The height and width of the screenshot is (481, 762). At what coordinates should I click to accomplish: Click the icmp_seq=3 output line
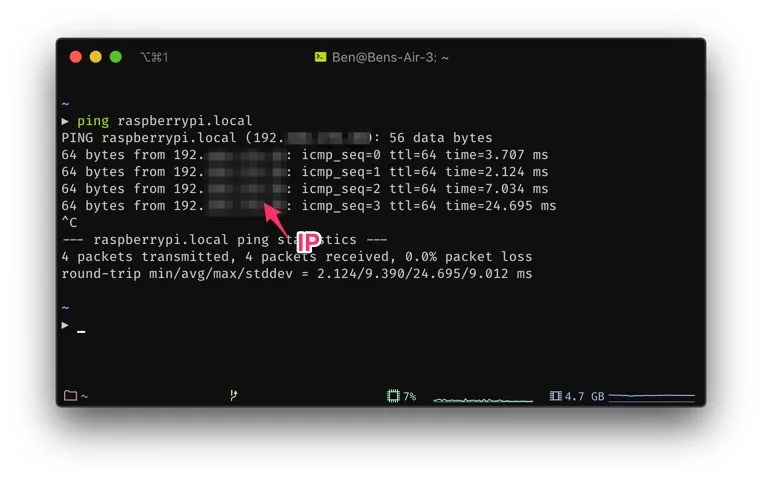tap(309, 206)
